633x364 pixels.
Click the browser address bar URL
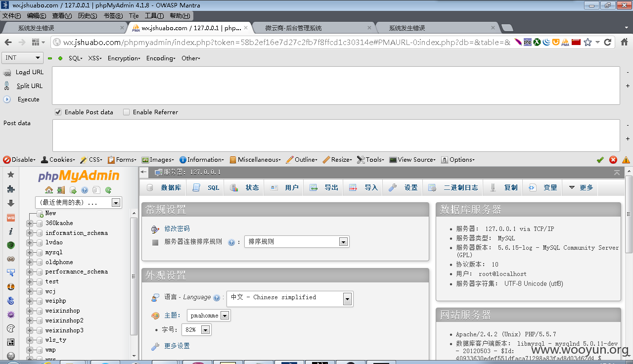coord(287,43)
